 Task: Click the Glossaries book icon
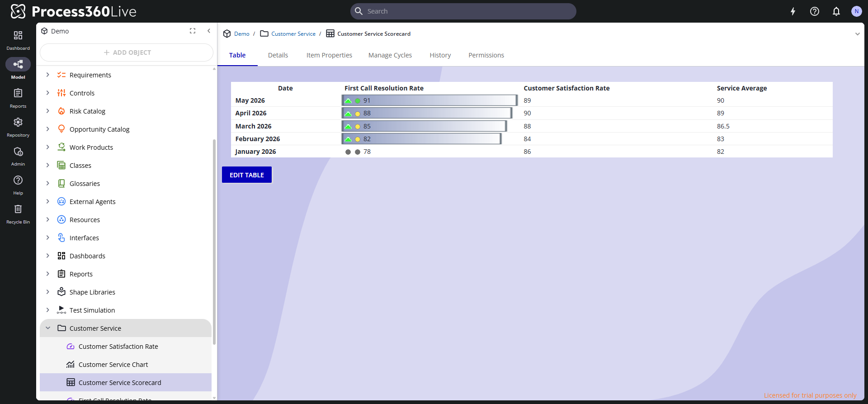point(61,183)
